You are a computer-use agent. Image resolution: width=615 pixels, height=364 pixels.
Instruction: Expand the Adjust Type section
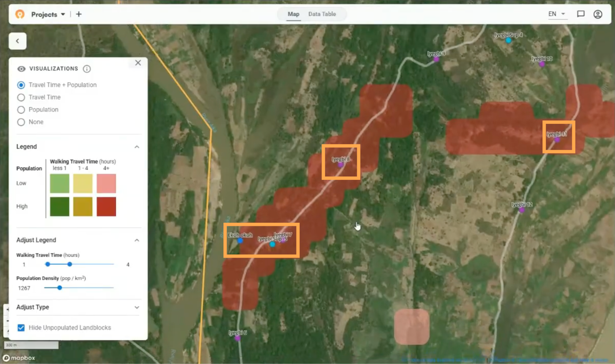click(x=137, y=308)
